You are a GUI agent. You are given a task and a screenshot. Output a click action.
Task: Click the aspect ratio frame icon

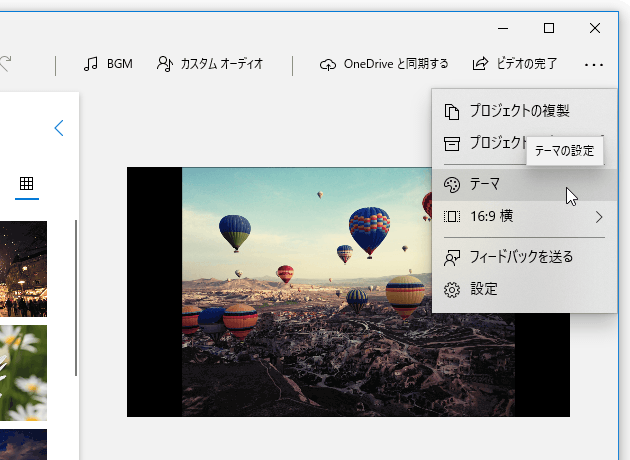coord(452,217)
